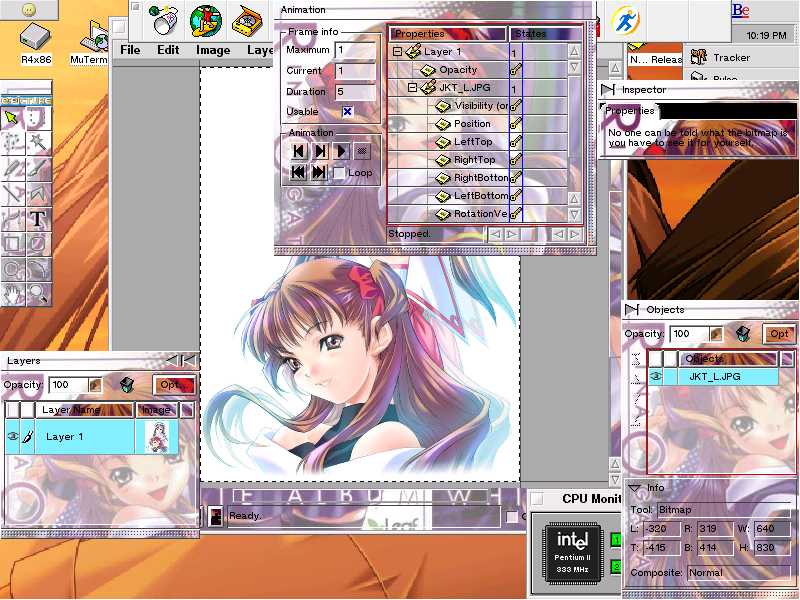This screenshot has width=800, height=600.
Task: Select the hand pan tool
Action: click(12, 293)
